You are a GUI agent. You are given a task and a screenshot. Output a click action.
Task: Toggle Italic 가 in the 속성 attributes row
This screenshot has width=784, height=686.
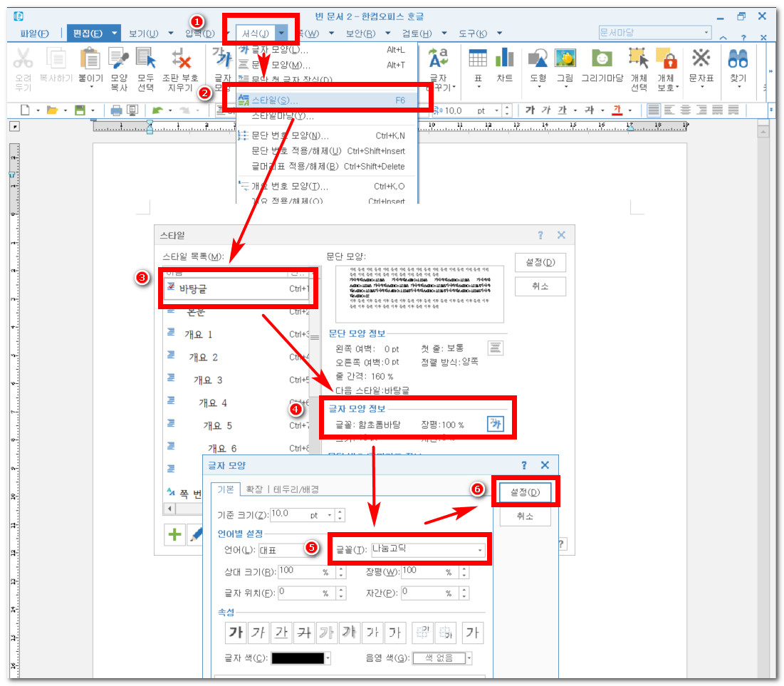coord(258,633)
